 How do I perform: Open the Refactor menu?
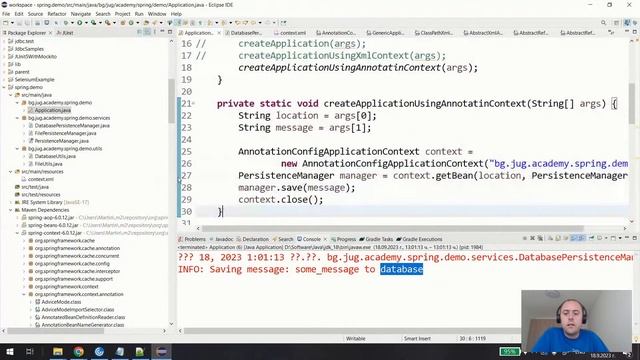(57, 14)
